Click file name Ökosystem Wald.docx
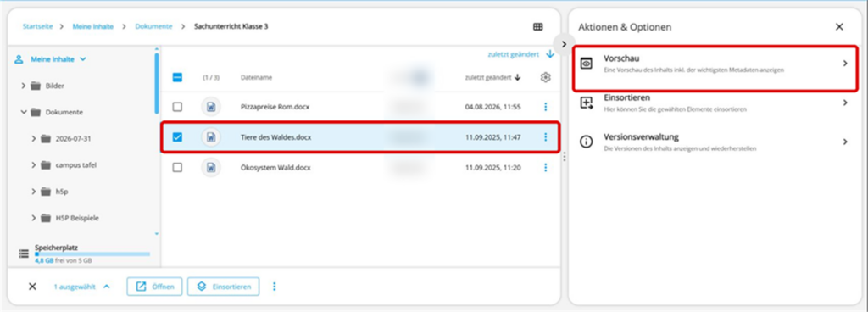 pos(275,168)
